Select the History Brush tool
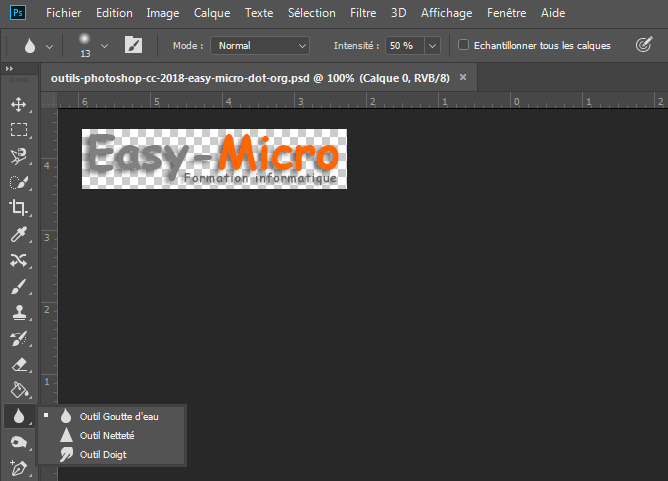 [x=18, y=339]
